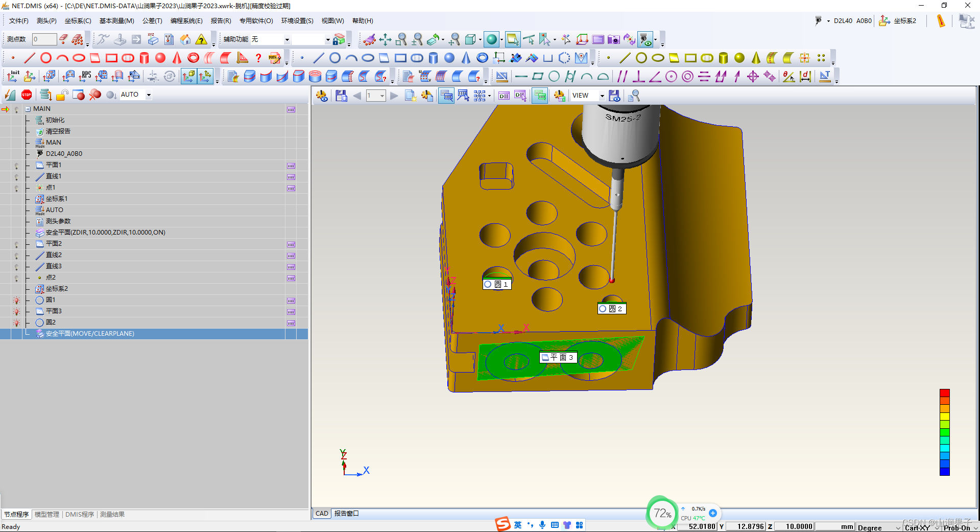Viewport: 980px width, 532px height.
Task: Click the camera snapshot icon
Action: point(614,39)
